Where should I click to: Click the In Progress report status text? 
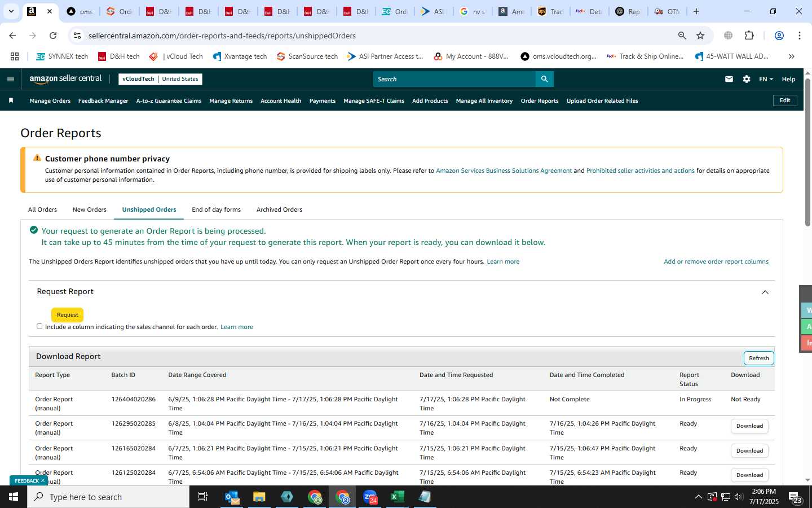pyautogui.click(x=695, y=399)
